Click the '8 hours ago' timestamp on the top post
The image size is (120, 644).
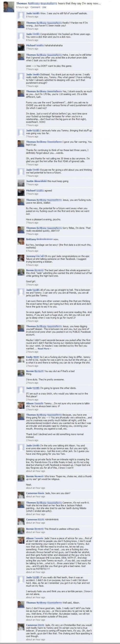[22, 7]
